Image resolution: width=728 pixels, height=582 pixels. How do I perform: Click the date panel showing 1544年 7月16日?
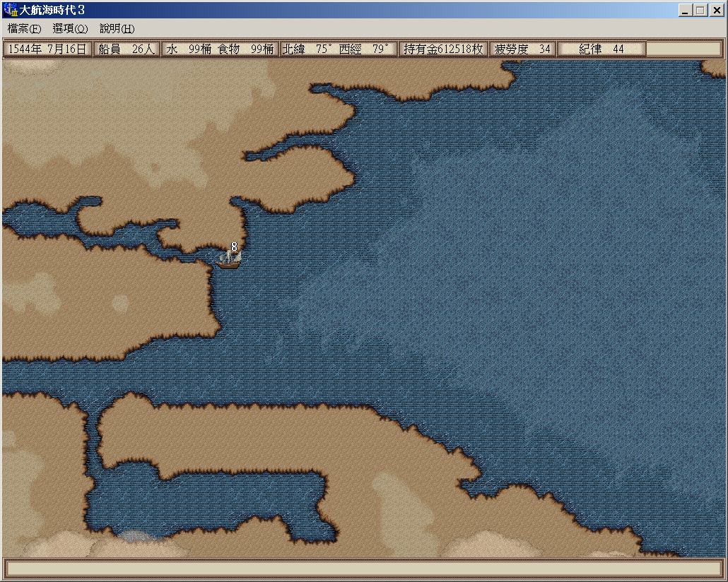click(x=47, y=49)
